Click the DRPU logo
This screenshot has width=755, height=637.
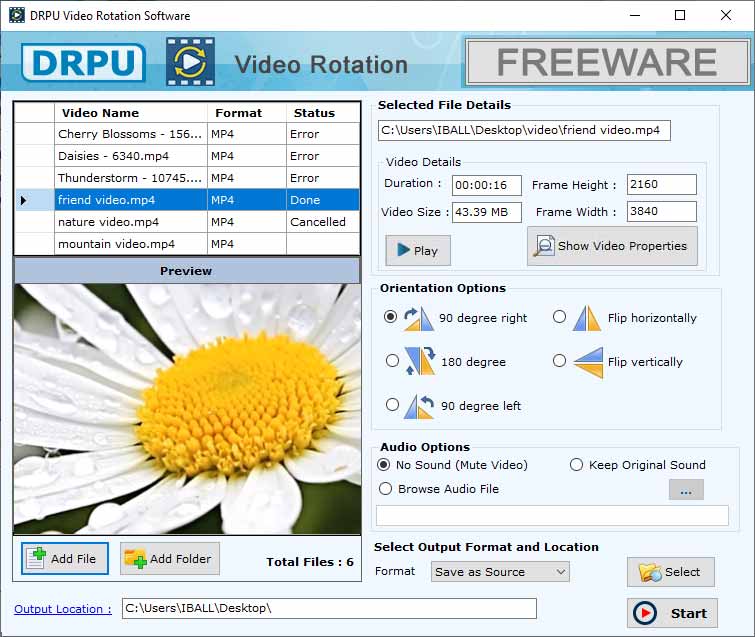pyautogui.click(x=83, y=62)
